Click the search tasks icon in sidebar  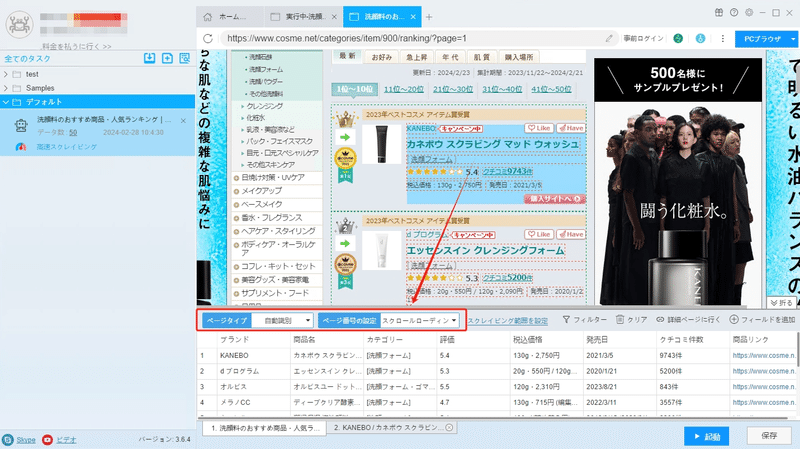(x=185, y=58)
